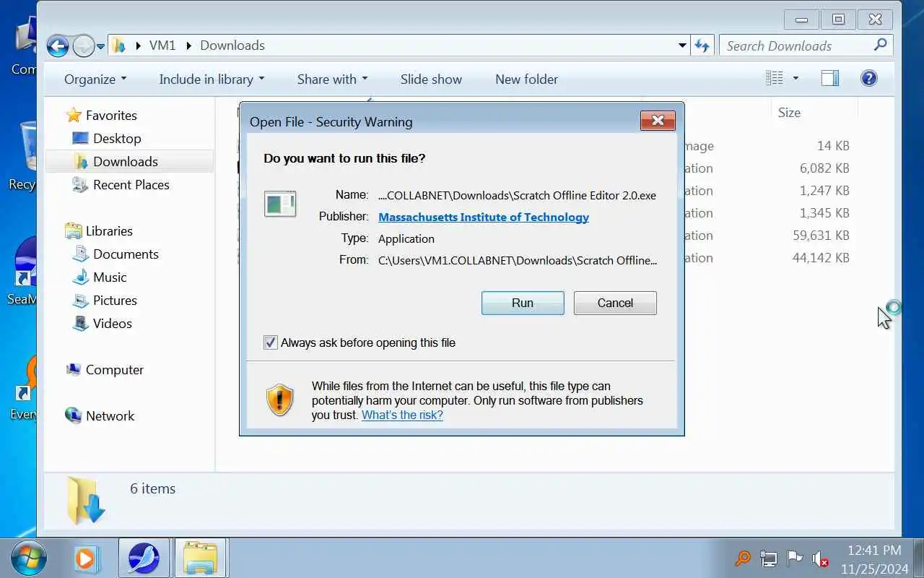Click the muted volume speaker icon
This screenshot has height=578, width=924.
[x=820, y=558]
